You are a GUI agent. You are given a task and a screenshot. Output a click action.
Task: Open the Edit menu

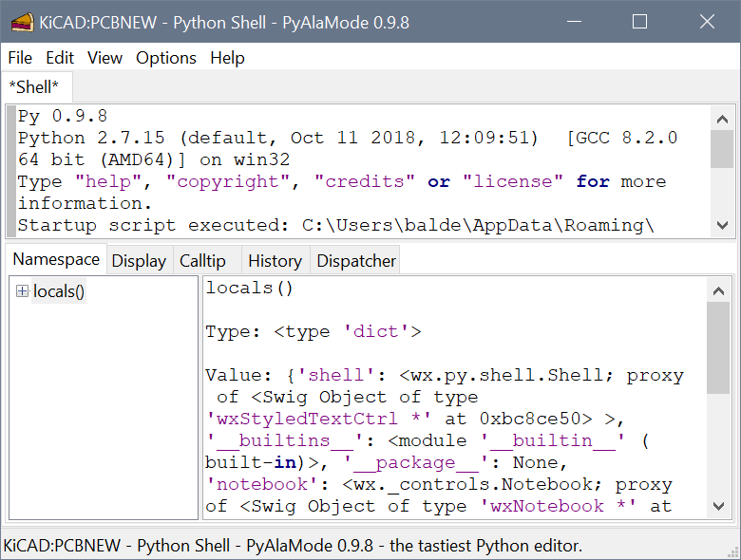pyautogui.click(x=60, y=58)
